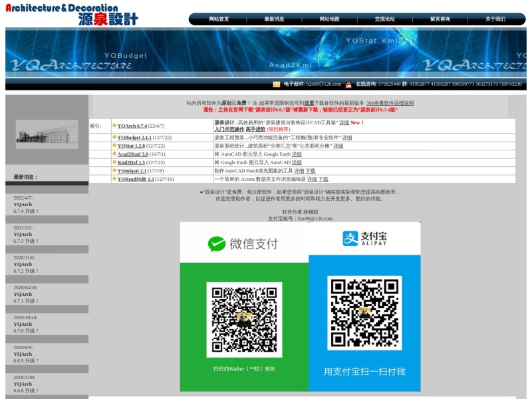
Task: Open the Kml2Dxf 1.5 link
Action: point(131,162)
